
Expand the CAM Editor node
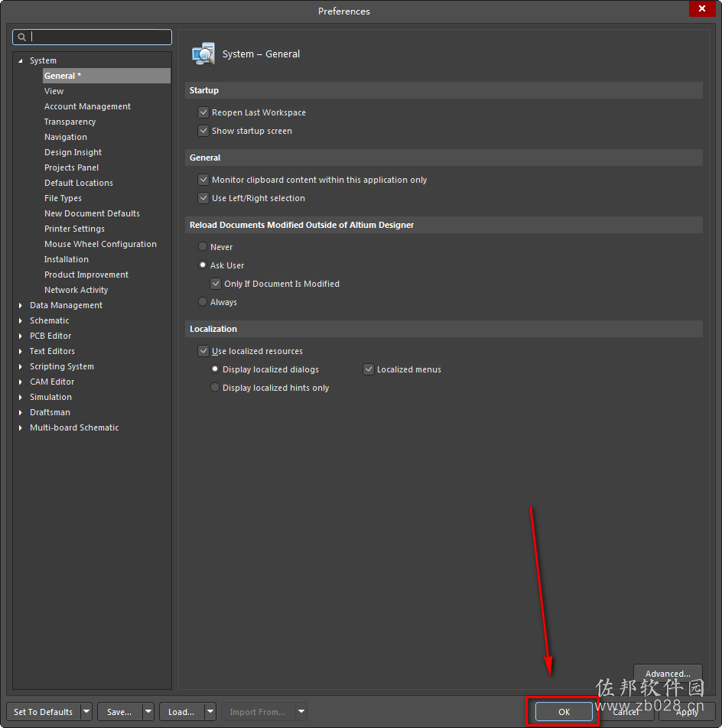(21, 382)
